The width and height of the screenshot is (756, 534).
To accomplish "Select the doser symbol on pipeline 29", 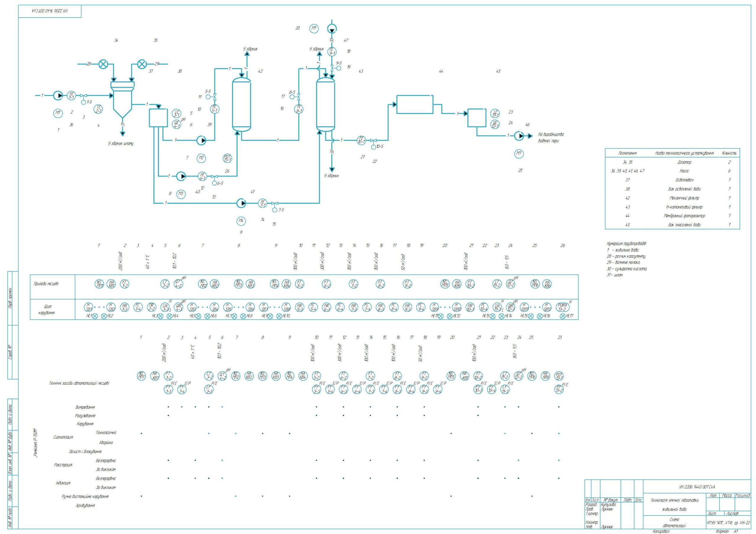I will click(x=142, y=64).
